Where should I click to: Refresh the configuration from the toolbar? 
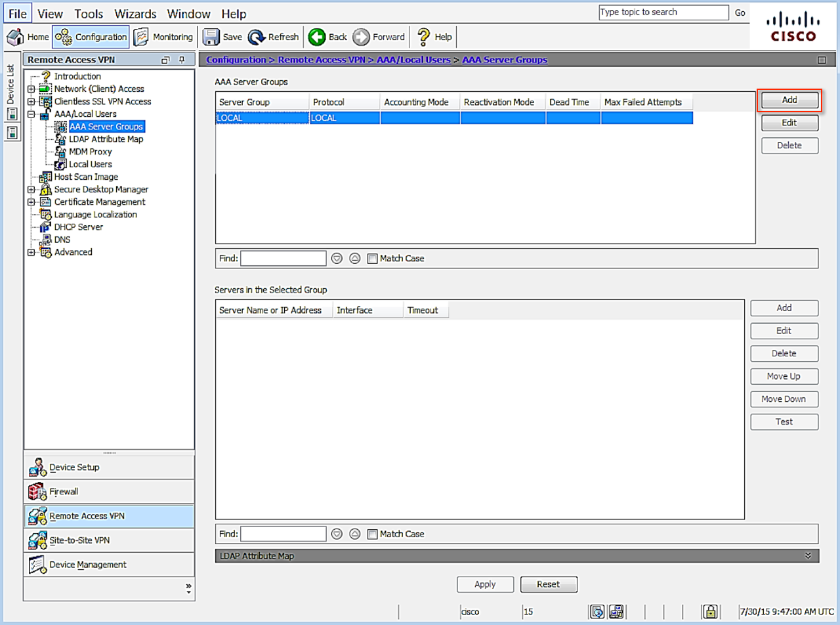(x=257, y=37)
